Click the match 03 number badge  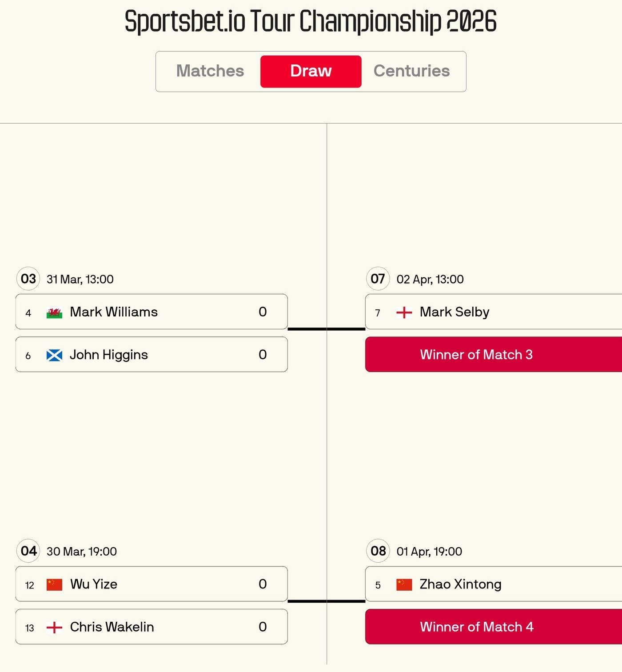28,279
